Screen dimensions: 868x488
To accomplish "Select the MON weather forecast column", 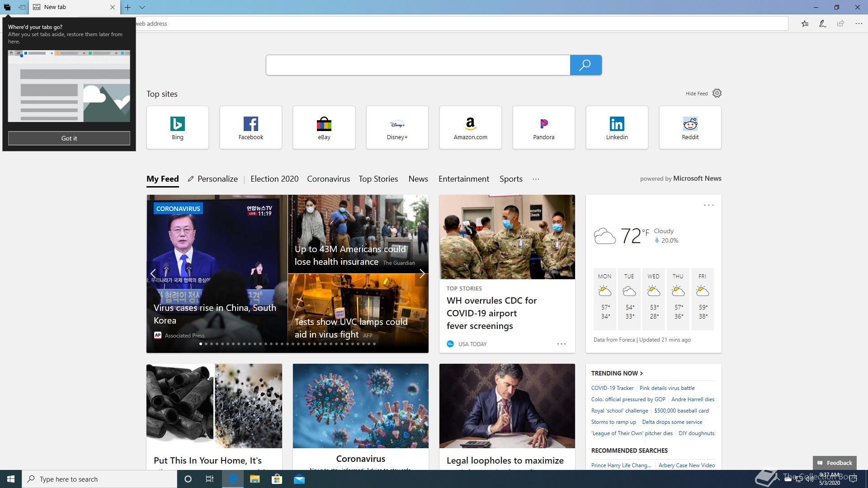I will [605, 298].
